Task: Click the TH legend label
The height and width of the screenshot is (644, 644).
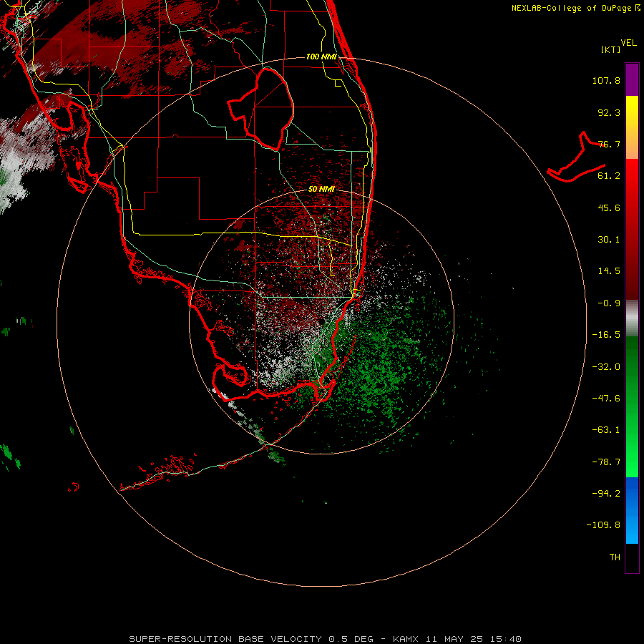Action: click(615, 557)
